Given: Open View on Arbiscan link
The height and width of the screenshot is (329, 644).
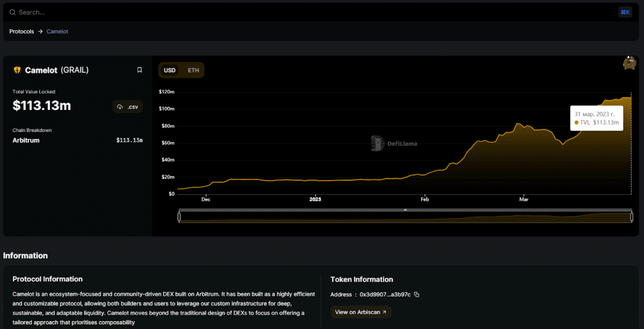Looking at the screenshot, I should pos(361,312).
